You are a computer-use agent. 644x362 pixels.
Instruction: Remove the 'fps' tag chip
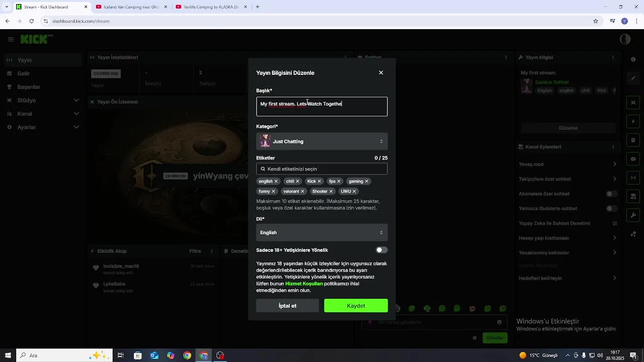(x=339, y=181)
